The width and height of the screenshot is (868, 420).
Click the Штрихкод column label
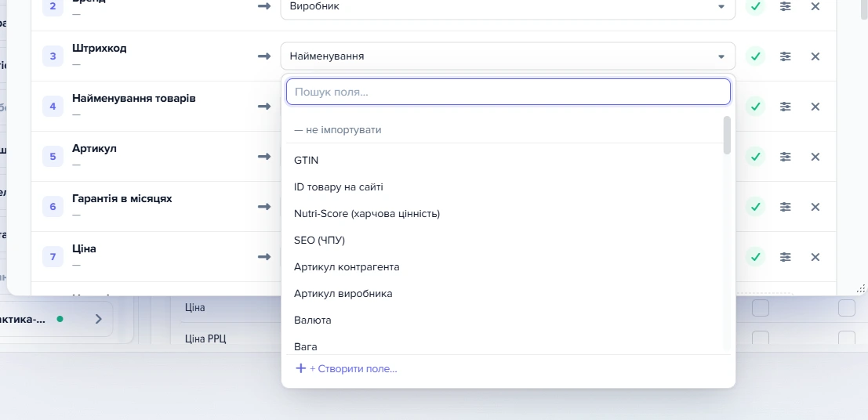(99, 48)
